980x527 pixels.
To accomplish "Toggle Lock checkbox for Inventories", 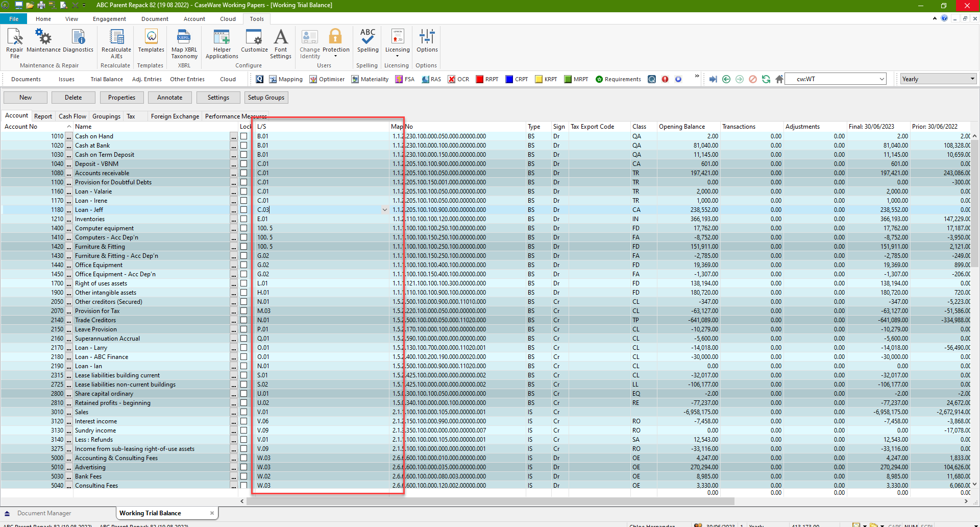I will click(244, 219).
